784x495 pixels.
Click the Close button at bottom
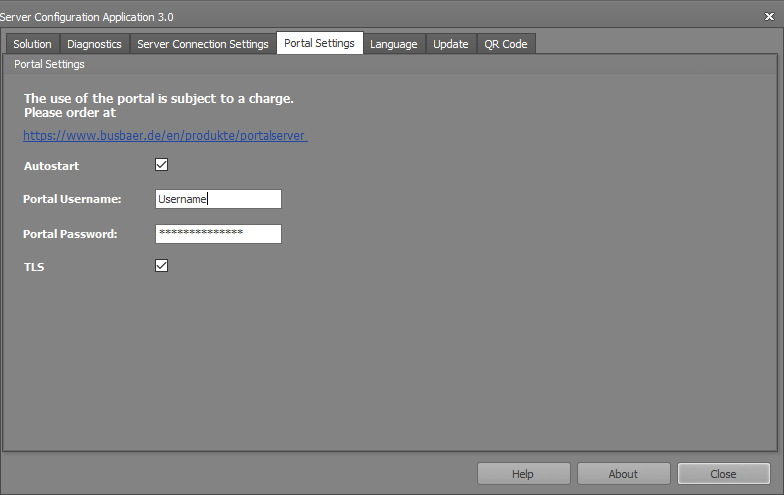point(724,474)
